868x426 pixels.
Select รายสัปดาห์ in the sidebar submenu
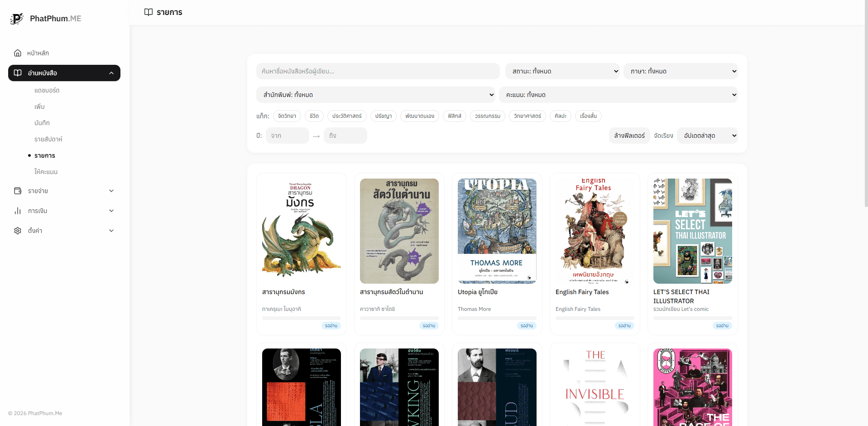click(x=48, y=139)
